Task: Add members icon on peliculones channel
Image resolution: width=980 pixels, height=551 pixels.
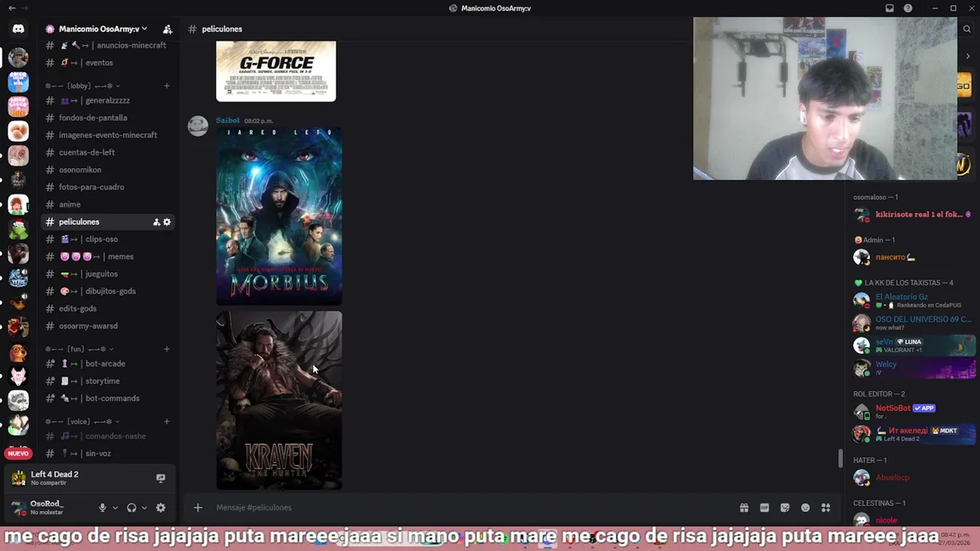Action: coord(156,222)
